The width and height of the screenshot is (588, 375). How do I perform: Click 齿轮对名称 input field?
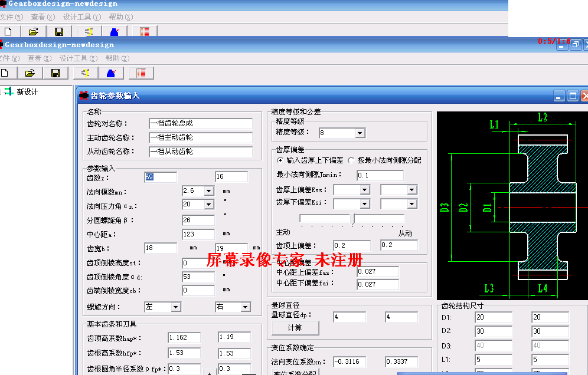(201, 124)
